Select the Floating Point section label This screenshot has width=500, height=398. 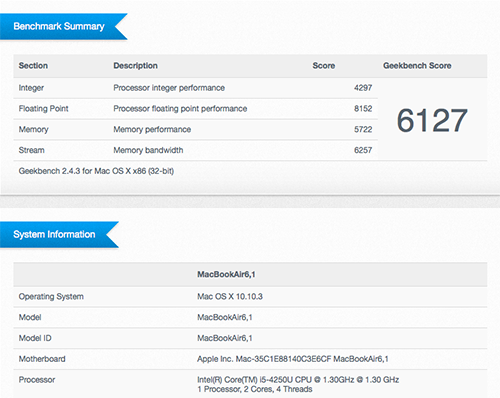43,109
